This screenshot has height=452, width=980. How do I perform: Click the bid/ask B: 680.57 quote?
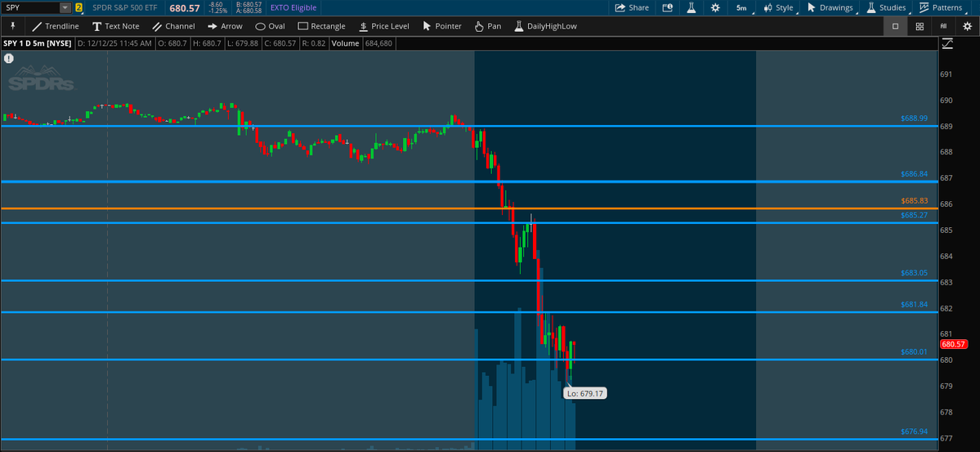pos(248,4)
